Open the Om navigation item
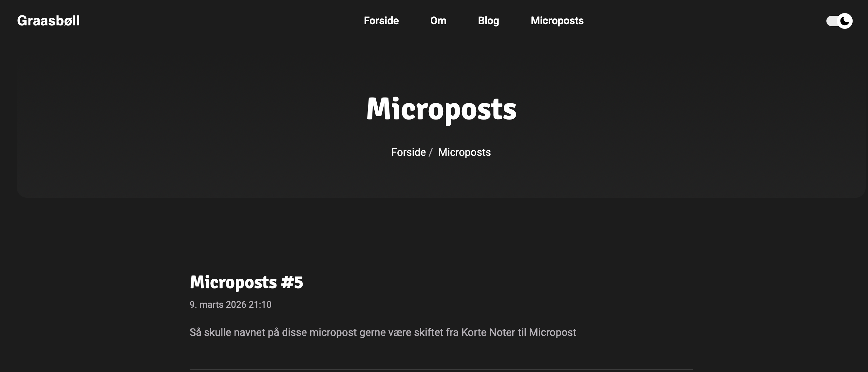This screenshot has width=868, height=372. pos(438,21)
